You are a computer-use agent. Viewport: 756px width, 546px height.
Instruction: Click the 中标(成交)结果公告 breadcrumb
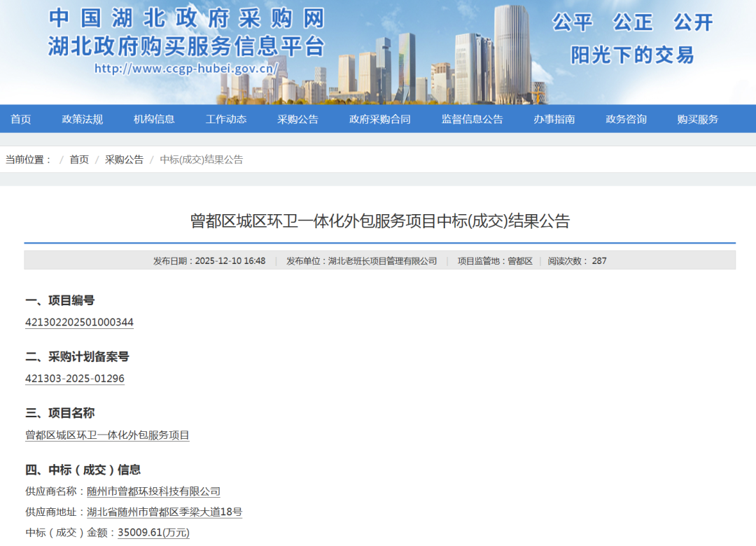pyautogui.click(x=202, y=160)
